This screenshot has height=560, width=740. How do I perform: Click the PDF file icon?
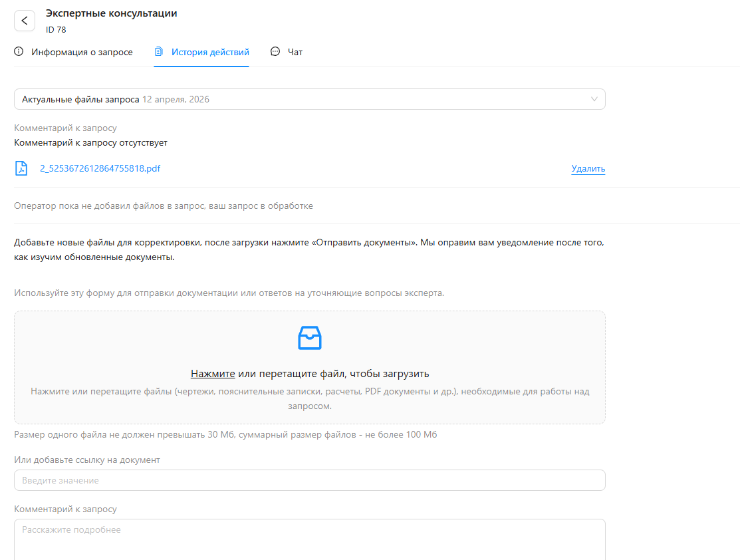tap(21, 168)
